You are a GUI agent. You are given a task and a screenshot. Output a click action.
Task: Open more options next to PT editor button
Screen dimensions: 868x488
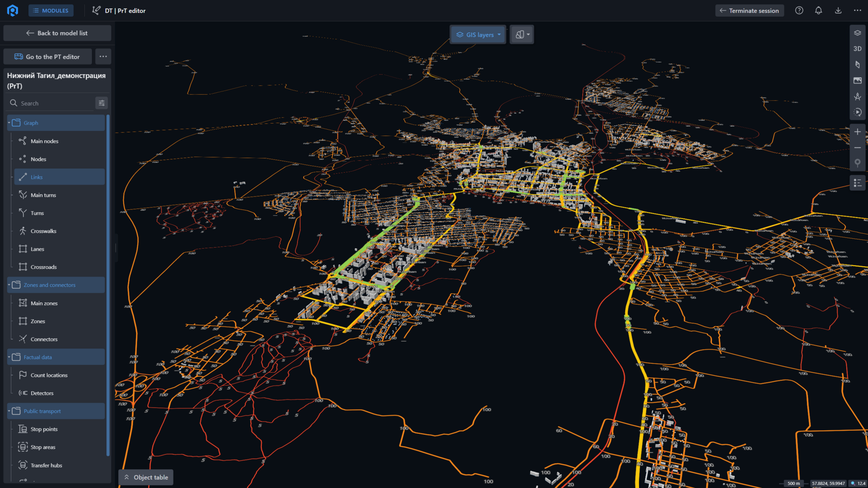pos(103,56)
